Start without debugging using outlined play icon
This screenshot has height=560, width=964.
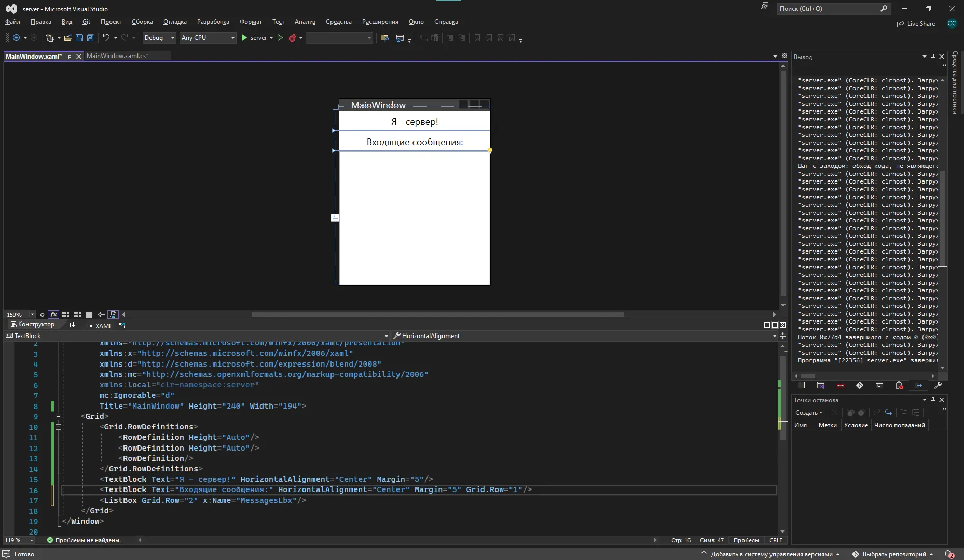click(280, 38)
